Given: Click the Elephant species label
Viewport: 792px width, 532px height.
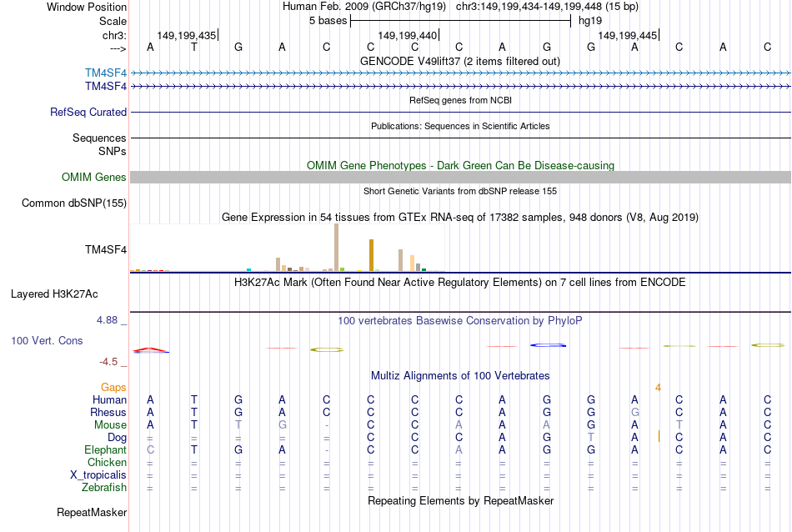Looking at the screenshot, I should click(105, 449).
